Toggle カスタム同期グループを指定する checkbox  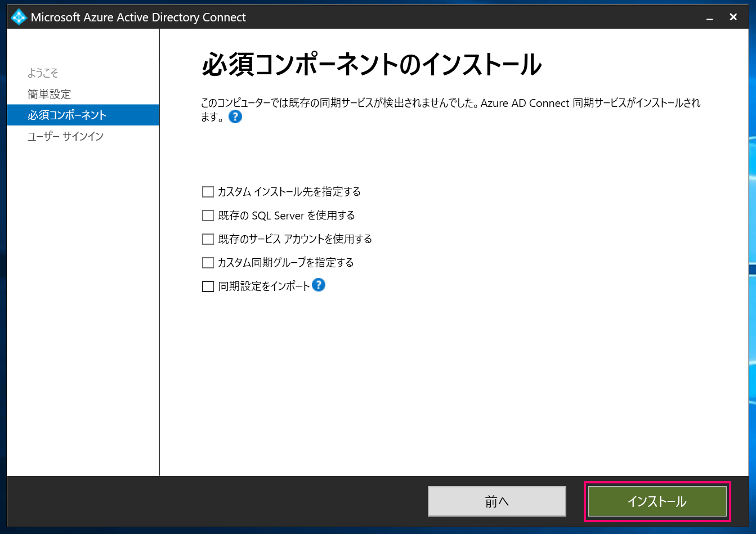tap(208, 263)
